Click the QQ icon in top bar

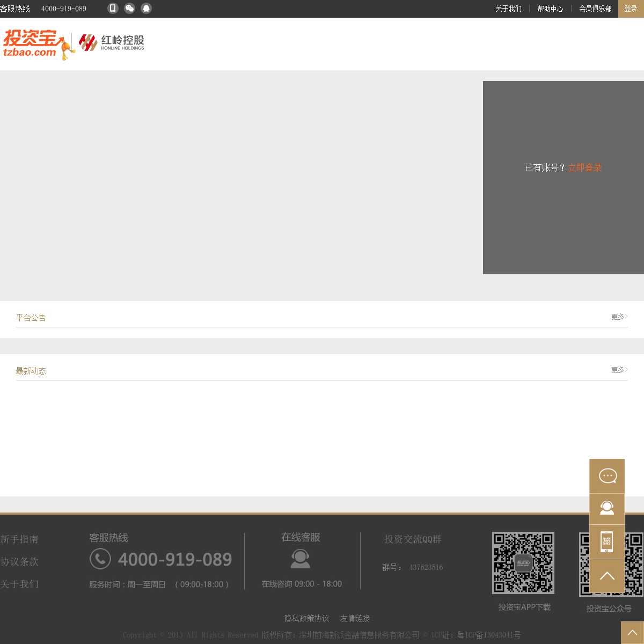click(146, 8)
